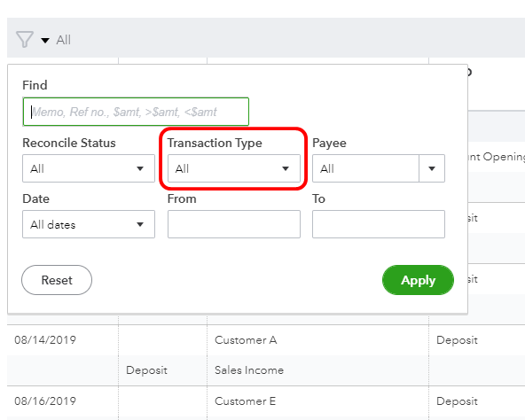Screen dimensions: 525x420
Task: Expand the arrow next to filter funnel
Action: coord(45,41)
